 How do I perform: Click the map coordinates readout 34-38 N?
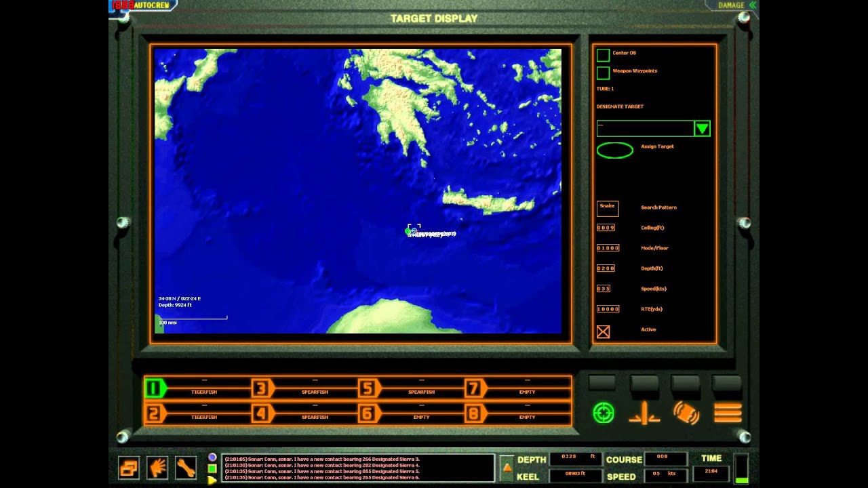180,299
